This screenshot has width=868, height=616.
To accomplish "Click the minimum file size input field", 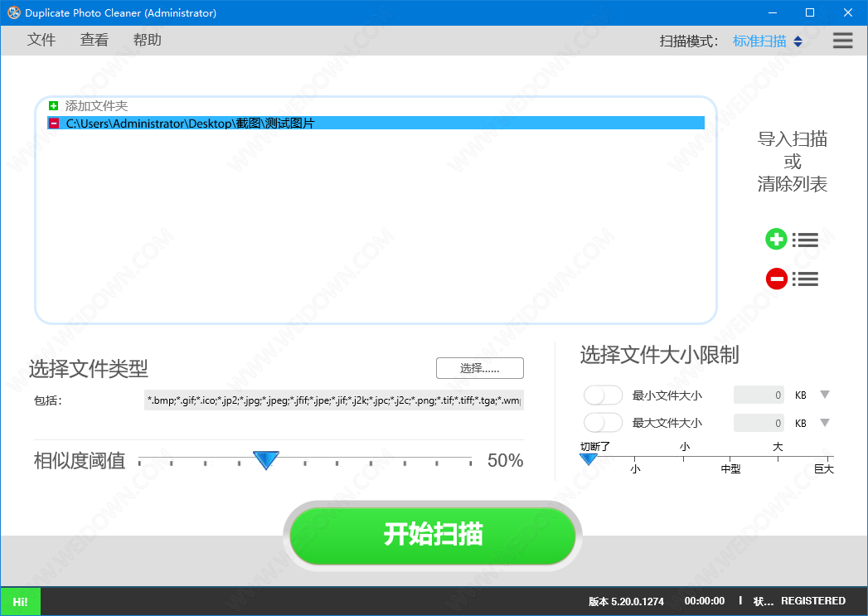I will (x=759, y=395).
